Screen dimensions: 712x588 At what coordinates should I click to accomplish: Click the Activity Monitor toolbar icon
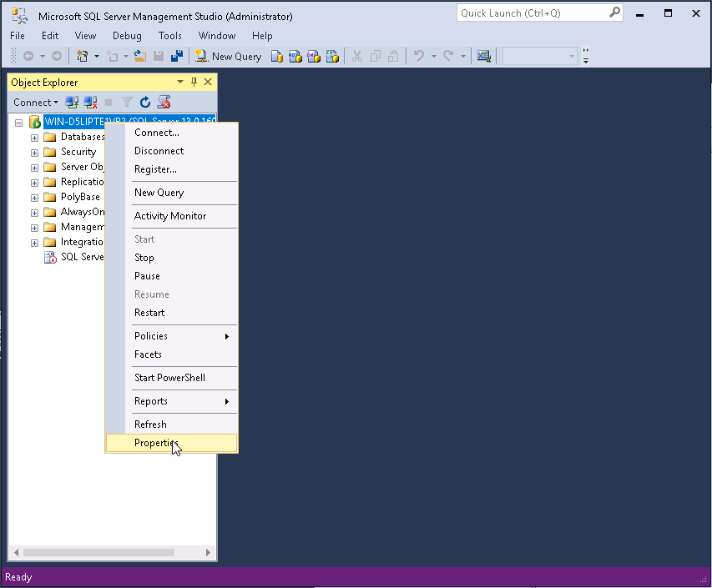[x=483, y=56]
